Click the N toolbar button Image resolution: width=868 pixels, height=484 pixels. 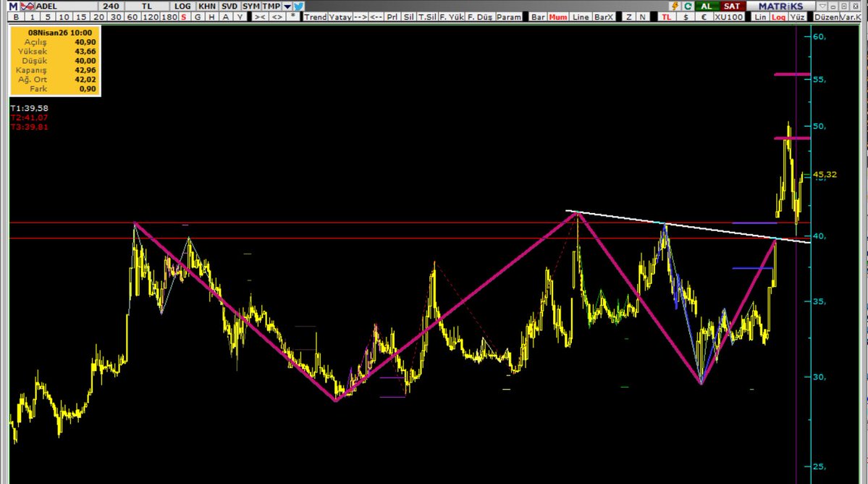pyautogui.click(x=642, y=17)
